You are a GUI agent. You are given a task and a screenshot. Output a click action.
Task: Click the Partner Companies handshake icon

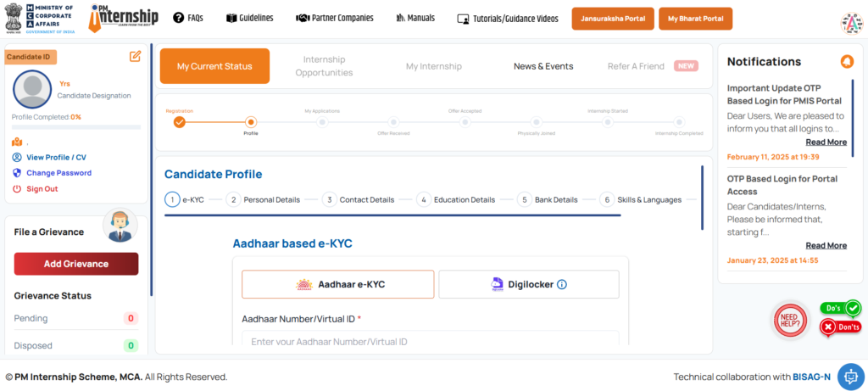pyautogui.click(x=303, y=18)
